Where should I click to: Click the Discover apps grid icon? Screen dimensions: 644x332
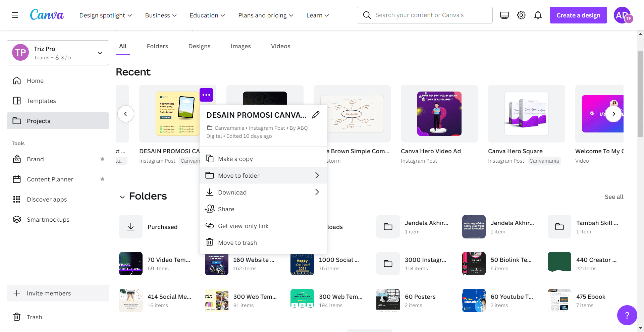click(17, 199)
